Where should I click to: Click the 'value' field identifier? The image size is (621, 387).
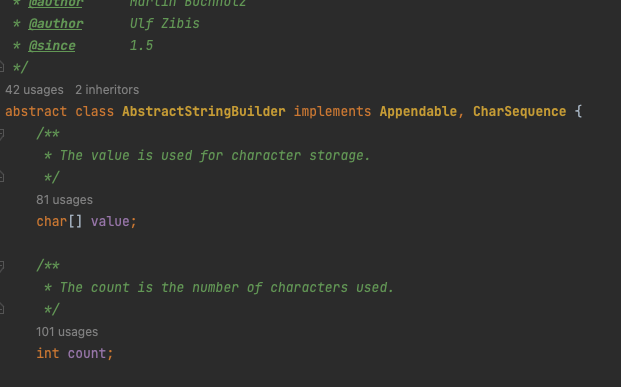click(x=110, y=221)
